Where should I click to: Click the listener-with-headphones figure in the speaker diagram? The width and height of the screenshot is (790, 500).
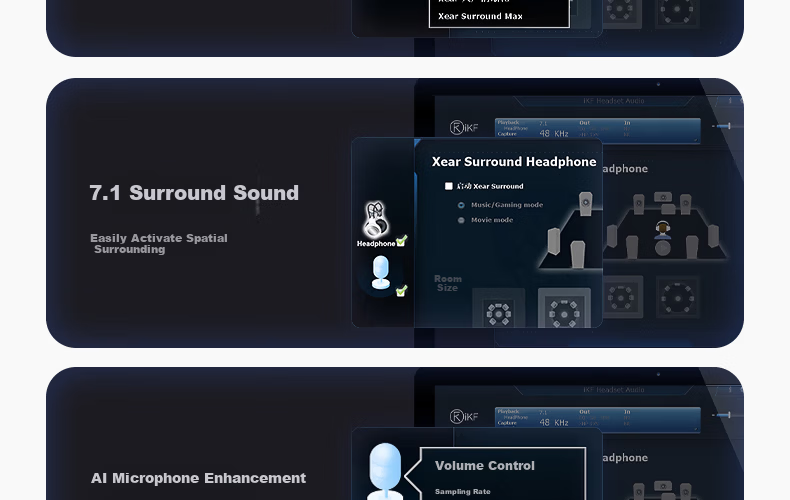click(x=663, y=230)
